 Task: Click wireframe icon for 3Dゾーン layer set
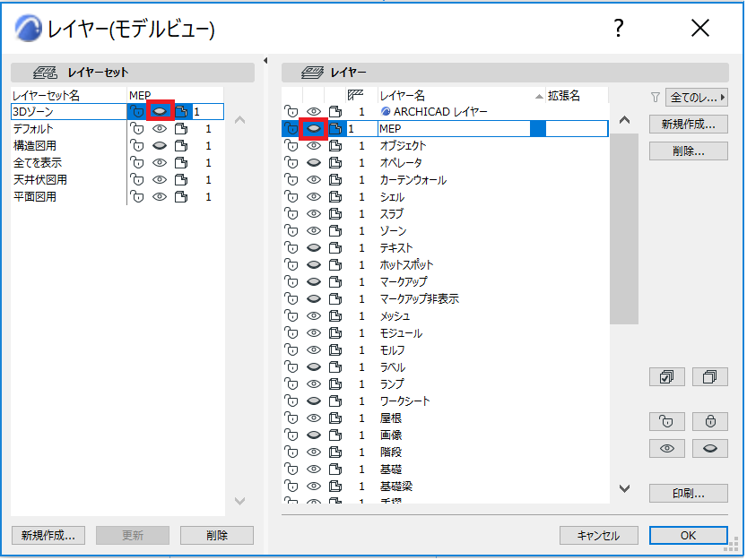181,112
